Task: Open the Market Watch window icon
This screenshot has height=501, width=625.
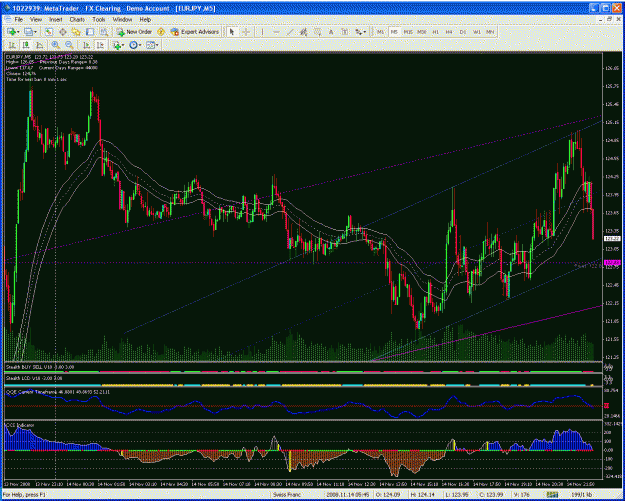Action: tap(49, 32)
